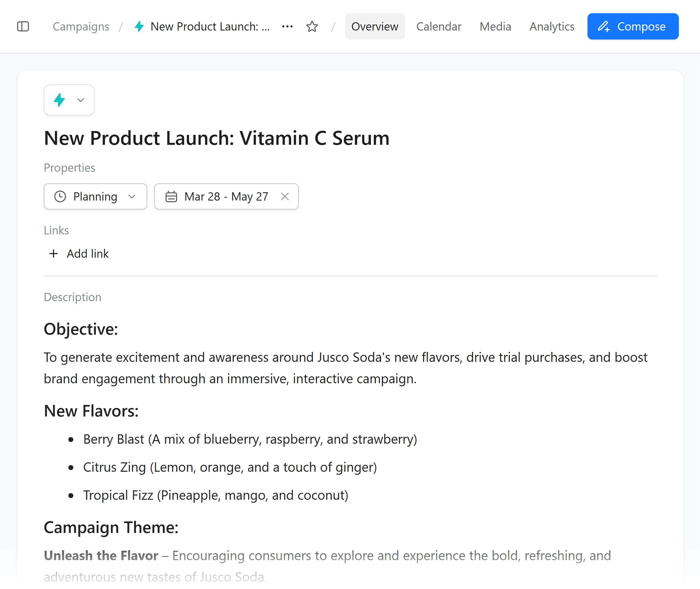
Task: Open the Analytics tab
Action: 552,26
